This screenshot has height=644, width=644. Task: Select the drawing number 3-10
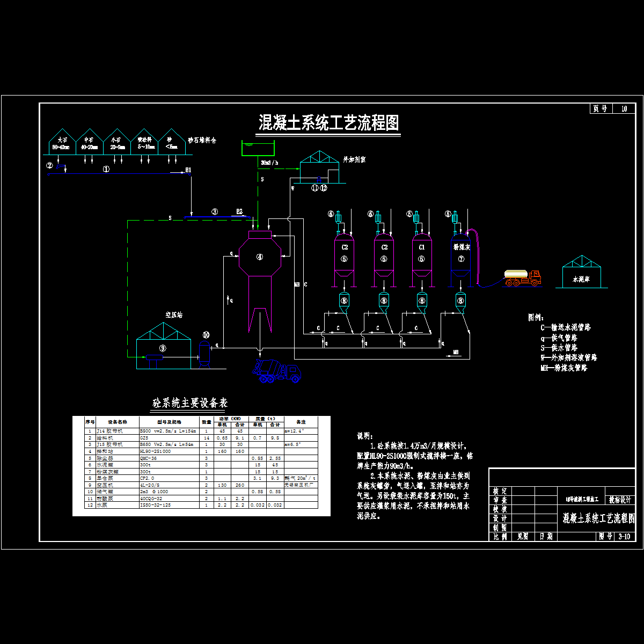(x=625, y=536)
